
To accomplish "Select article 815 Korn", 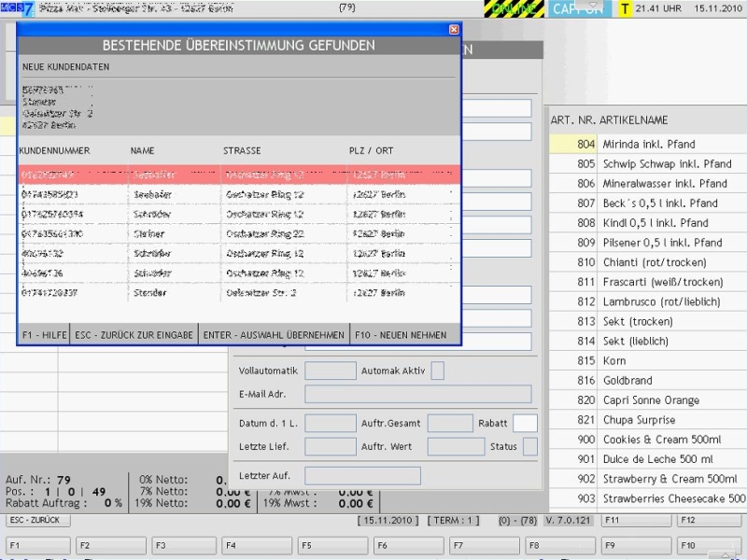I will point(648,360).
